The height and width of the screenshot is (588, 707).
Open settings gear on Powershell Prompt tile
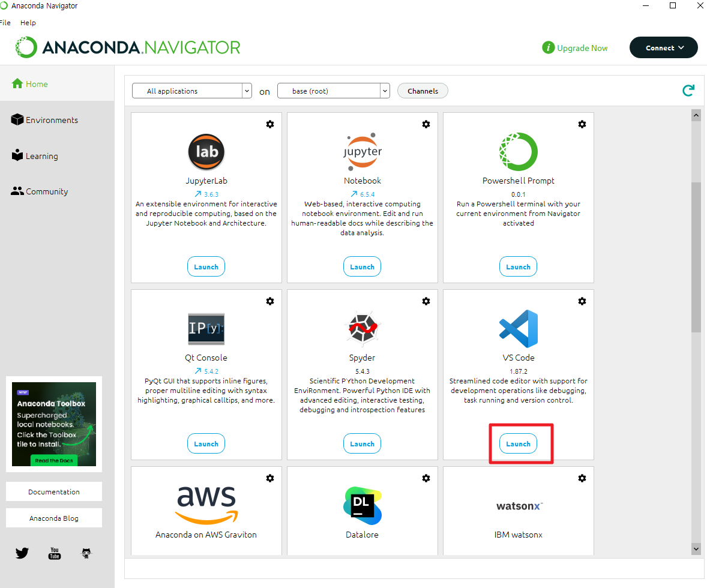(x=582, y=124)
